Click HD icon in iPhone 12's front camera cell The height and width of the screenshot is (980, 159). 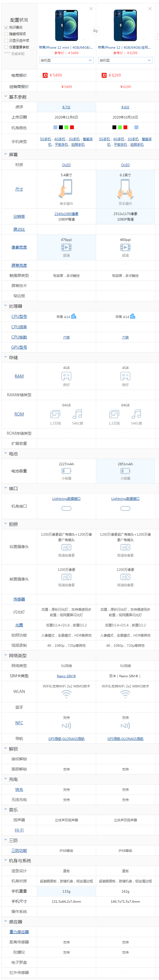125,577
